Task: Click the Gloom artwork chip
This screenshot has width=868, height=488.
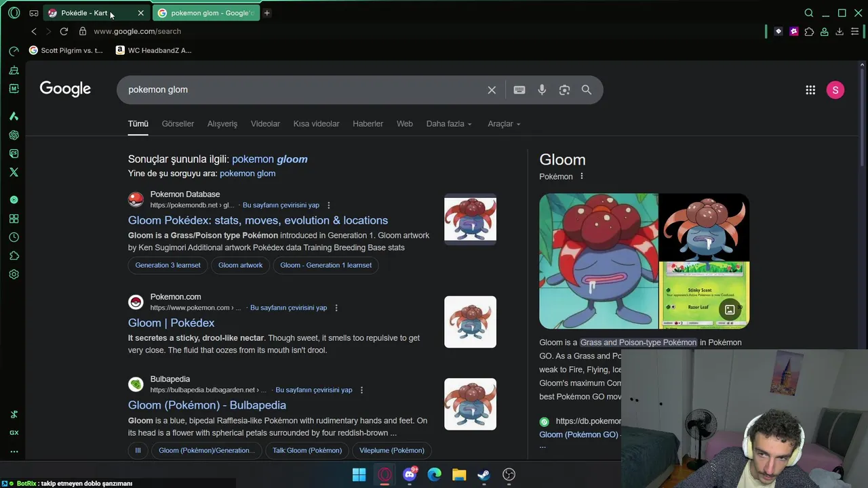Action: click(240, 265)
